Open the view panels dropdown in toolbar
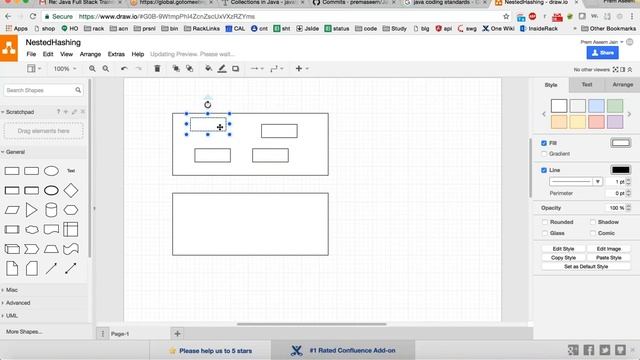The height and width of the screenshot is (360, 640). tap(34, 69)
